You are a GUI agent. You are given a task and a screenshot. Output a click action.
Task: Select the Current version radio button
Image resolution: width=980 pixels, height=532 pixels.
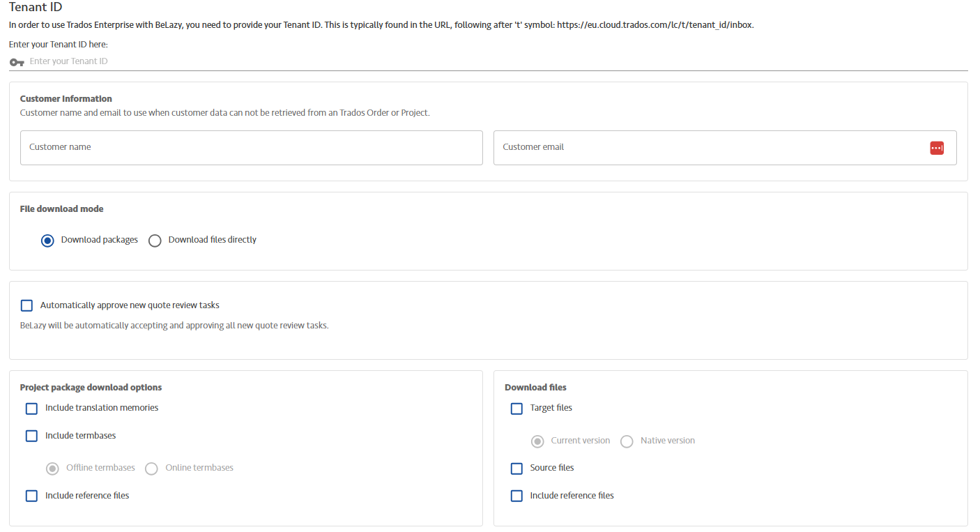click(x=537, y=441)
